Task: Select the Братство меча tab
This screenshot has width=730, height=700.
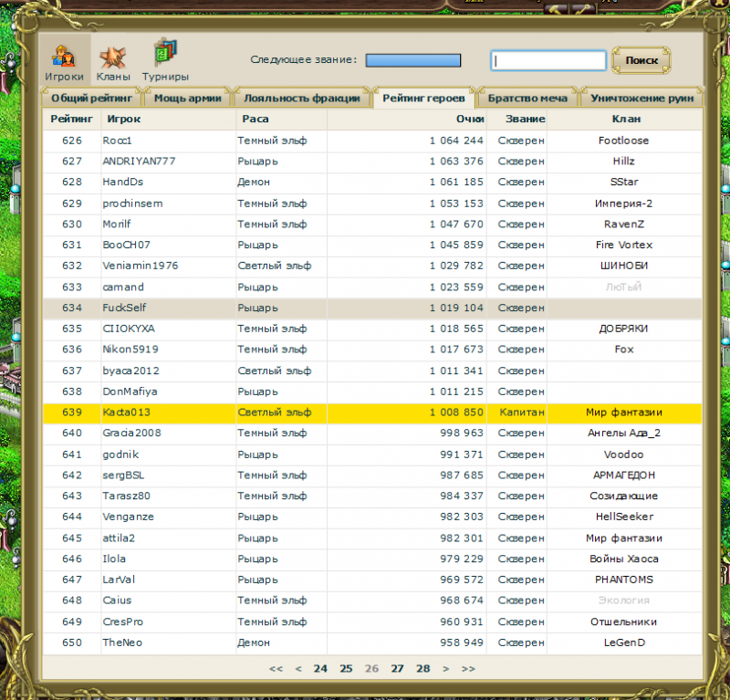Action: [x=527, y=98]
